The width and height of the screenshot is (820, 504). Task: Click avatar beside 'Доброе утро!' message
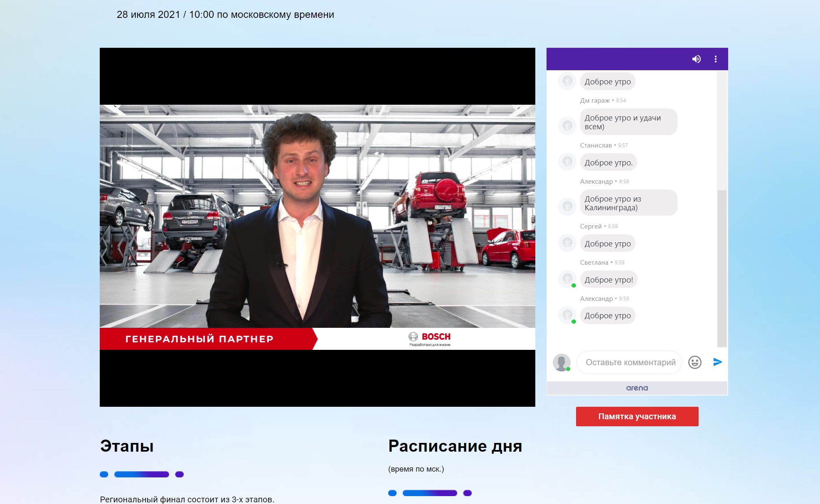click(567, 278)
